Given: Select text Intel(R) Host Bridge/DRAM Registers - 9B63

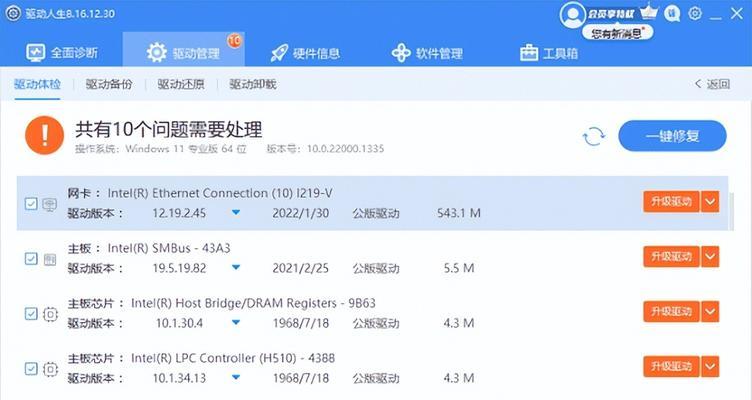Looking at the screenshot, I should [253, 304].
